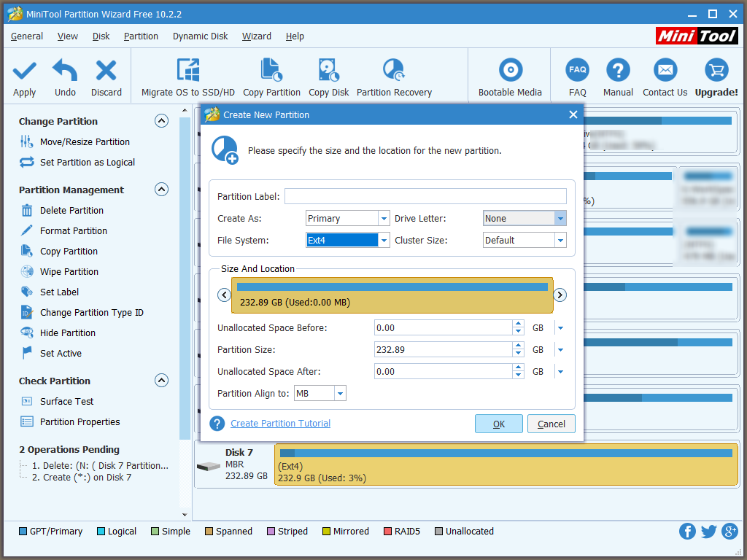Screen dimensions: 747x560
Task: Click the Upgrade shopping cart icon
Action: tap(716, 71)
